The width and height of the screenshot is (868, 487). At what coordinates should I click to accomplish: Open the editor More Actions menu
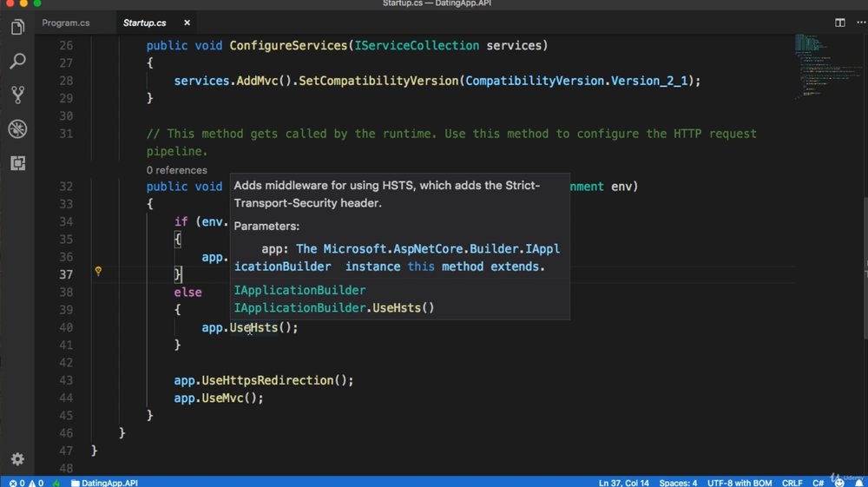coord(861,23)
